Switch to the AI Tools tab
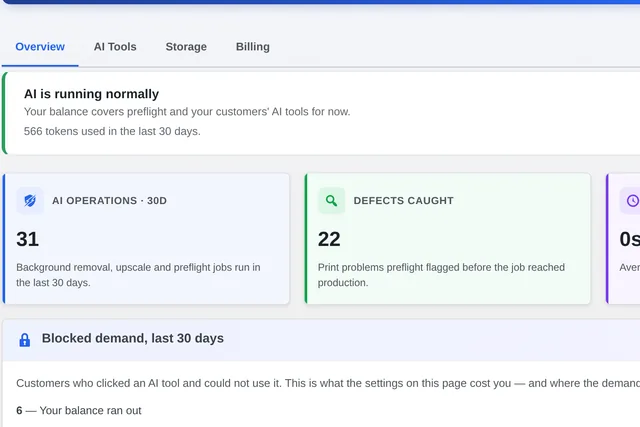 point(115,47)
